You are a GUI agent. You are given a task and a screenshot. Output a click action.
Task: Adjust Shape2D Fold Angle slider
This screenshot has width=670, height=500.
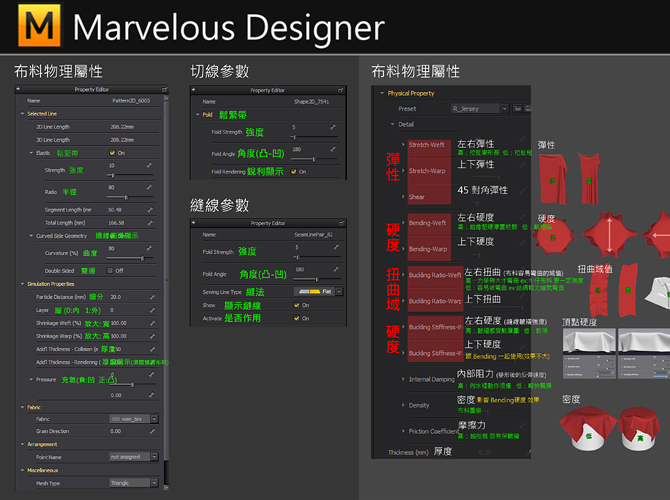pyautogui.click(x=314, y=159)
